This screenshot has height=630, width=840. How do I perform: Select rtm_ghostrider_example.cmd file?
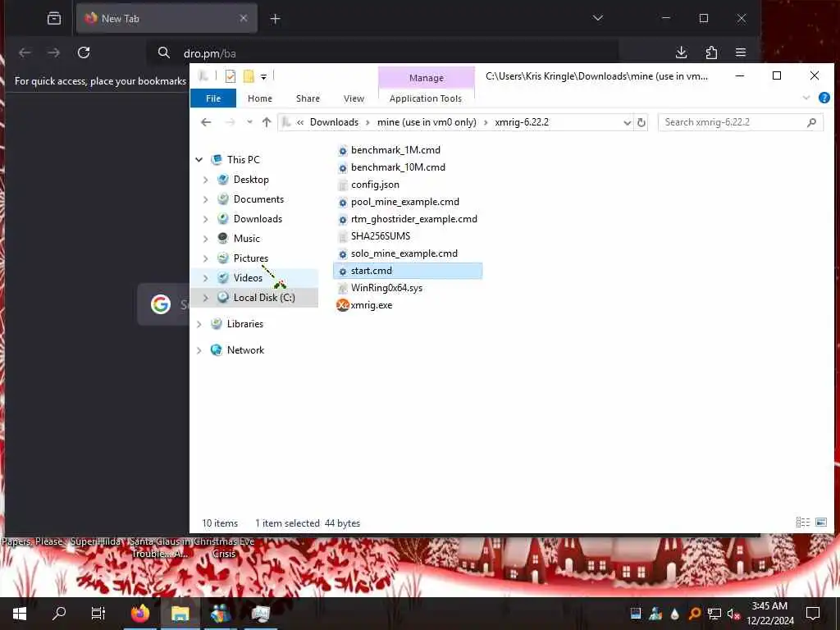[413, 219]
